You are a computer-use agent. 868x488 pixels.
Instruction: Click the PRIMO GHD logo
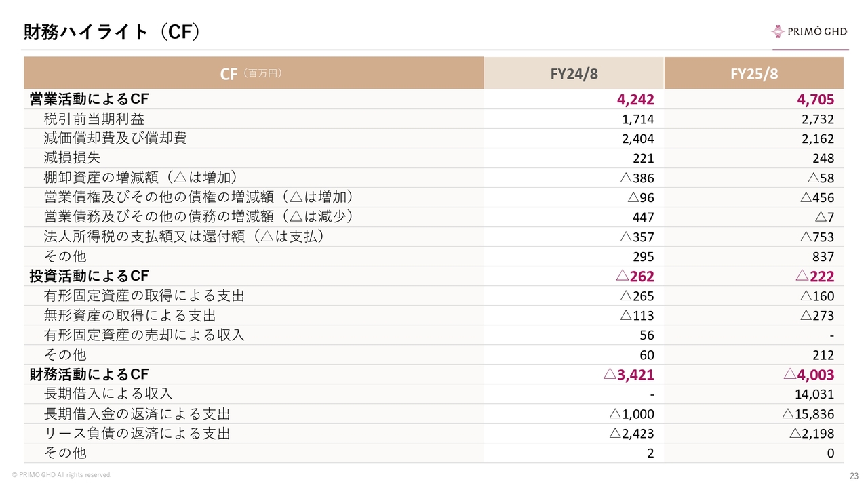point(809,31)
